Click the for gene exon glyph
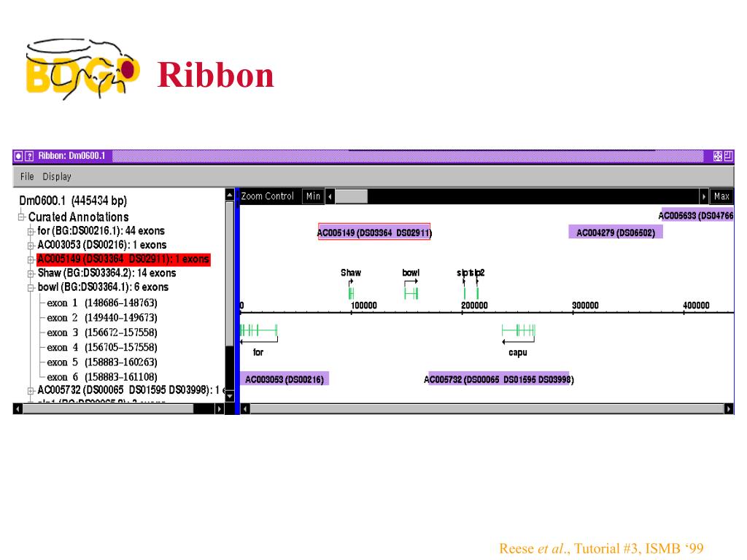The width and height of the screenshot is (747, 560). (x=259, y=330)
